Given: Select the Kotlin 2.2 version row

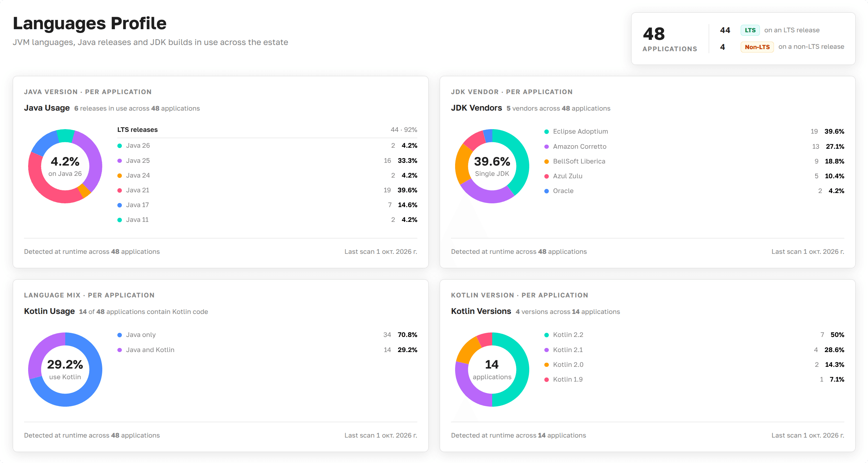Looking at the screenshot, I should pos(694,335).
